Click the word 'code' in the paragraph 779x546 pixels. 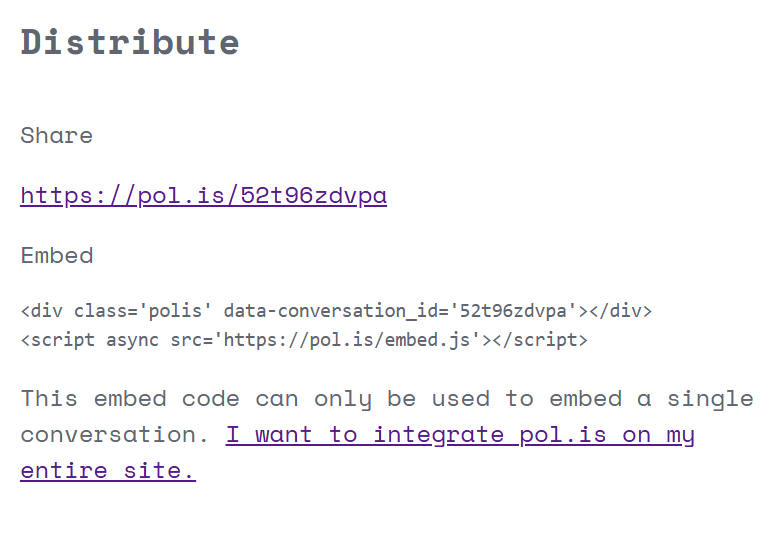coord(210,399)
